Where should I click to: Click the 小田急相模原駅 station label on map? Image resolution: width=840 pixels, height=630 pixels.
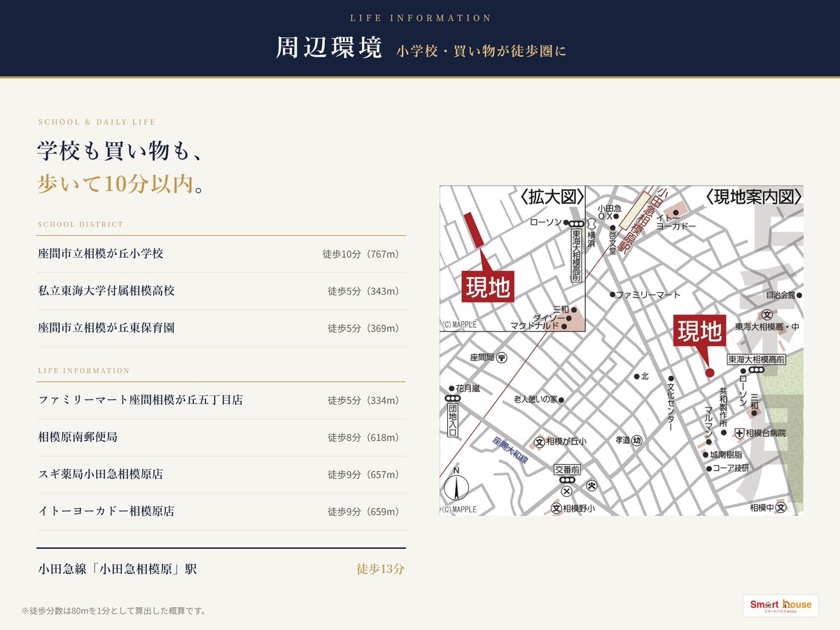coord(643,219)
